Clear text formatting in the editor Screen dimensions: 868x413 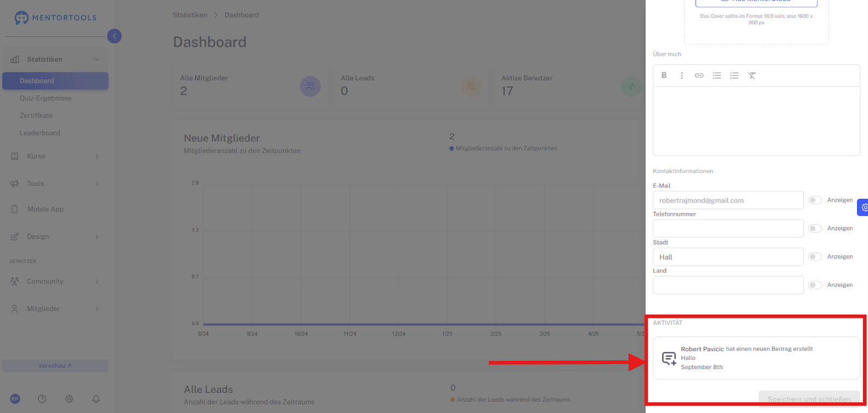click(752, 75)
